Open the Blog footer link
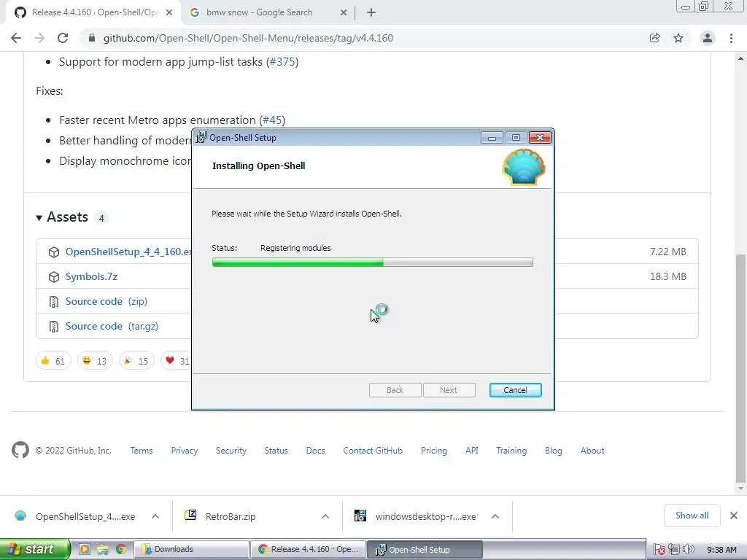This screenshot has height=560, width=747. point(554,451)
